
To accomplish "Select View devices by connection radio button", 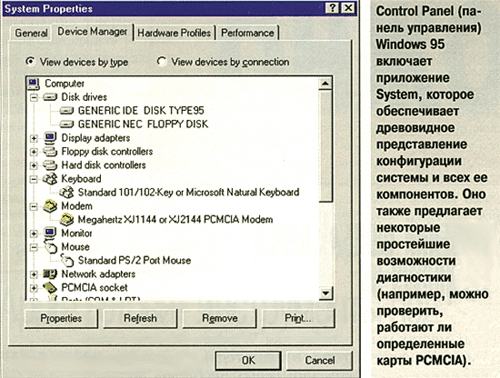I will [x=162, y=61].
